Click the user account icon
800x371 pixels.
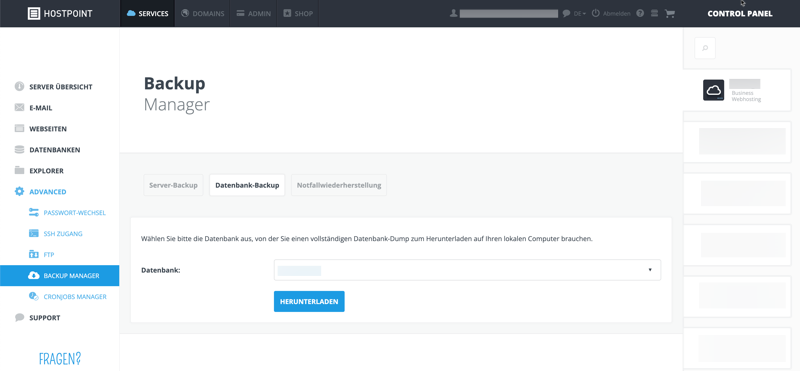(x=453, y=14)
